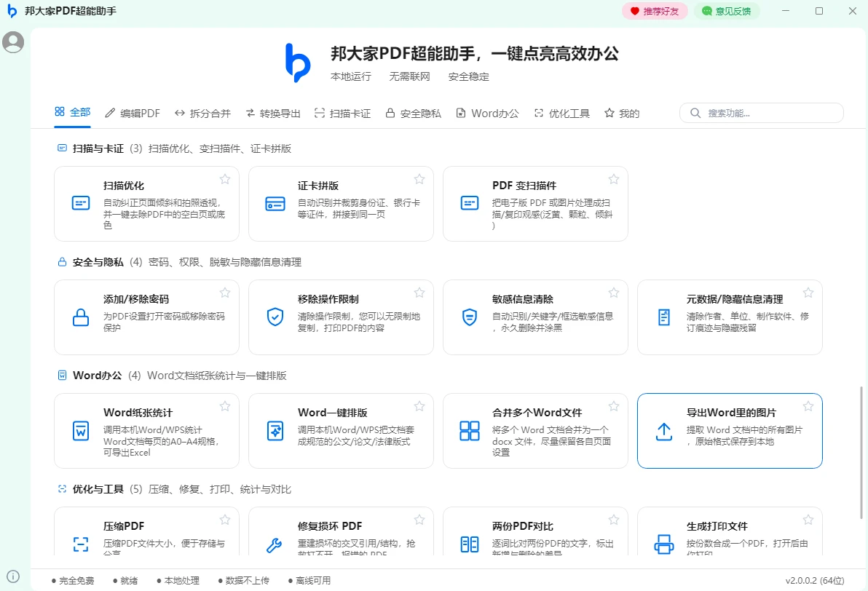Favorite 扫描优化 with its star
Image resolution: width=868 pixels, height=591 pixels.
click(x=225, y=179)
